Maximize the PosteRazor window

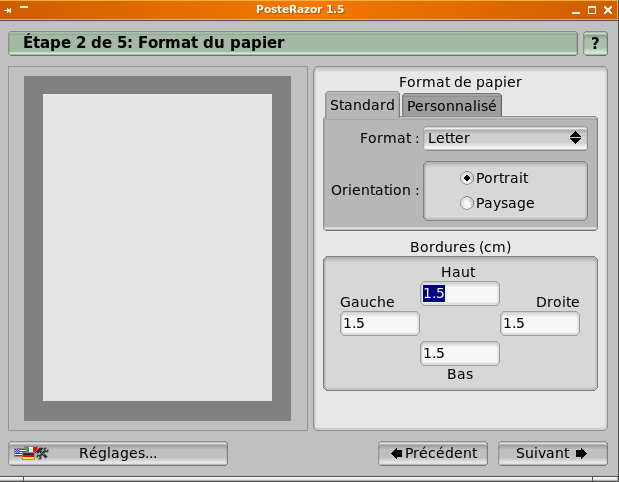[592, 10]
